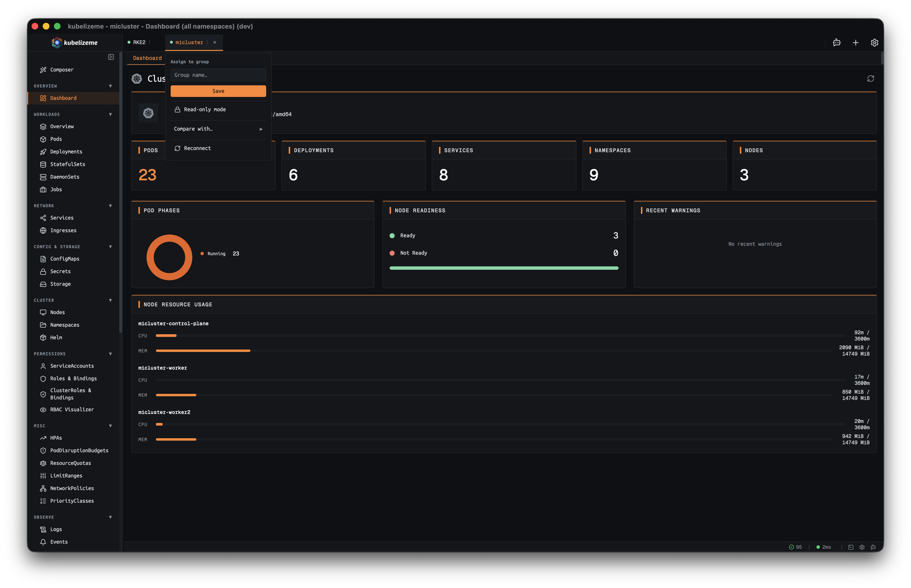Refresh the dashboard with reload icon

coord(871,79)
